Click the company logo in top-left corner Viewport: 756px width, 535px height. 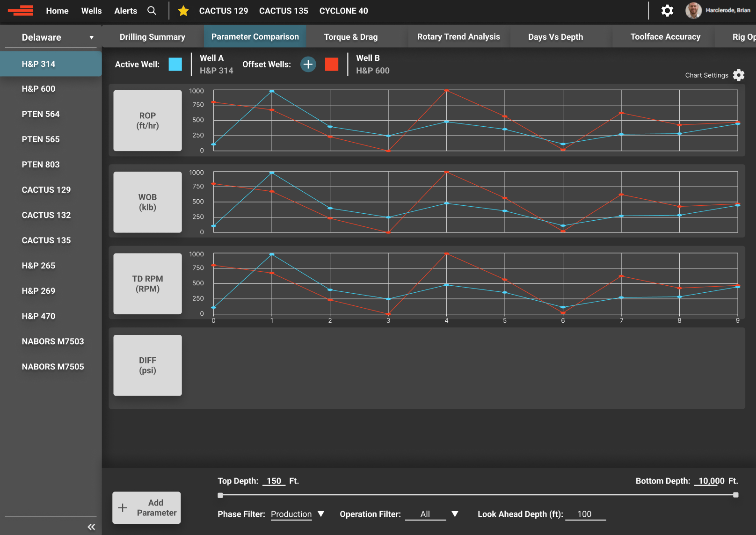click(21, 11)
